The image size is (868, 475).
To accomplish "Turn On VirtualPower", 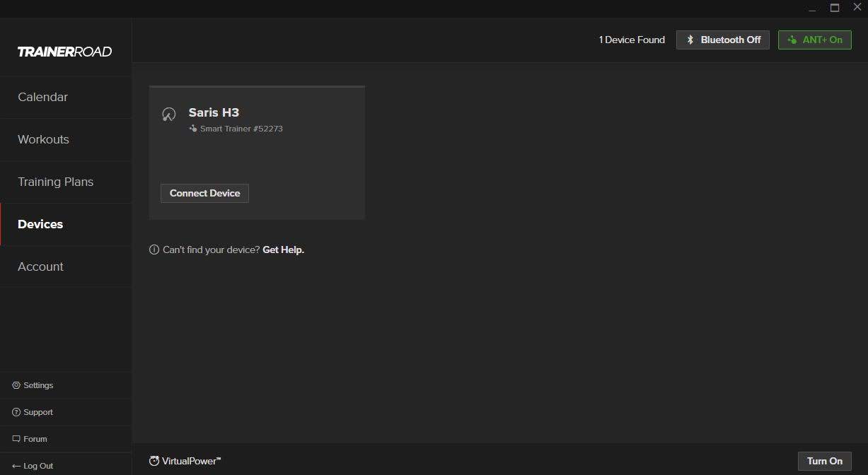I will [x=825, y=461].
